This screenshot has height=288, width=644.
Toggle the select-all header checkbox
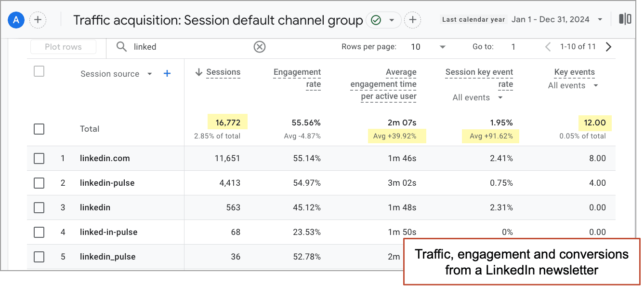tap(39, 71)
